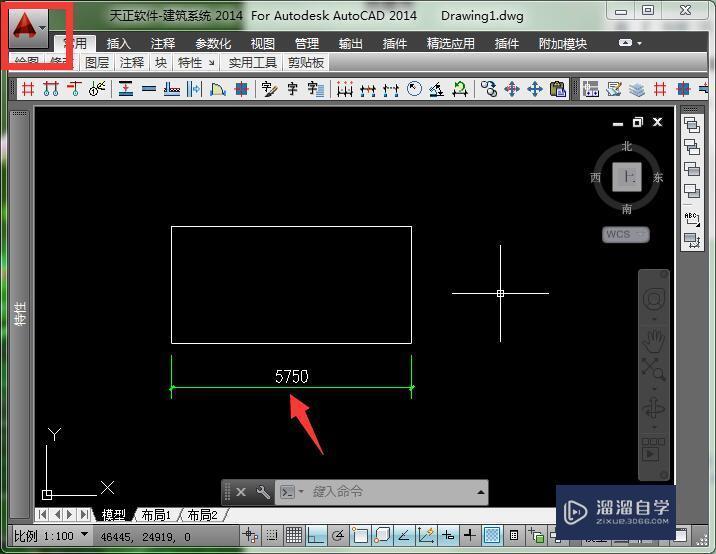The width and height of the screenshot is (716, 554).
Task: Open the steering wheel navigation tool
Action: pyautogui.click(x=653, y=300)
